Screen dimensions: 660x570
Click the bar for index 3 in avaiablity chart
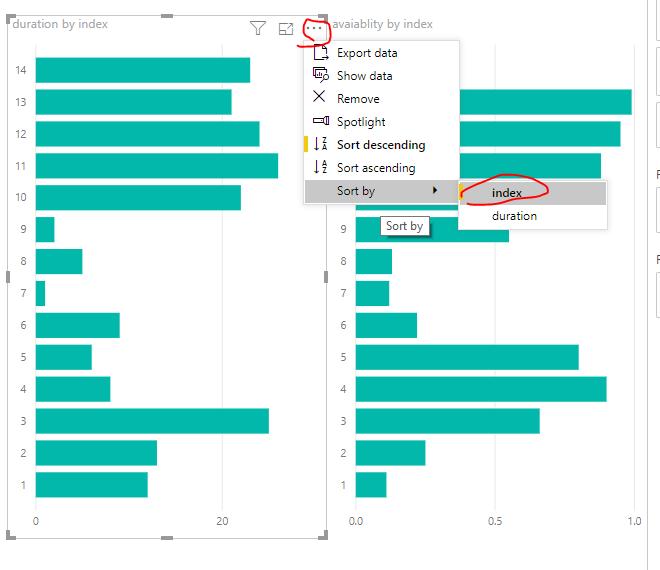447,421
